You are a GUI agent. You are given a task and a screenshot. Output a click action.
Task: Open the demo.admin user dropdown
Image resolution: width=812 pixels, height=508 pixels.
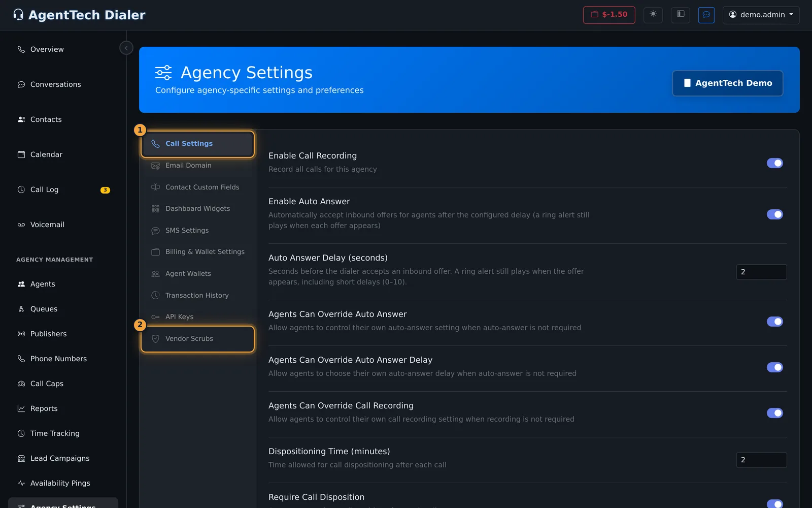pos(761,15)
